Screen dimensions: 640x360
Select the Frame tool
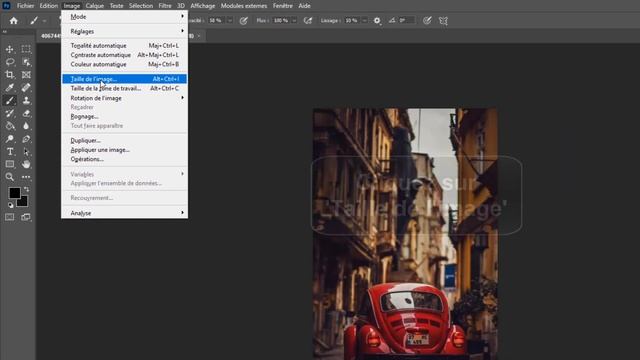pos(26,75)
